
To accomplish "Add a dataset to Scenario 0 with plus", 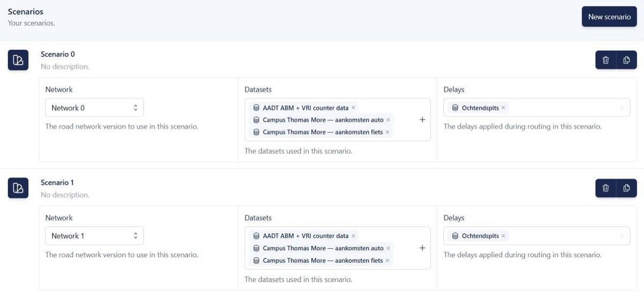I will [x=422, y=120].
